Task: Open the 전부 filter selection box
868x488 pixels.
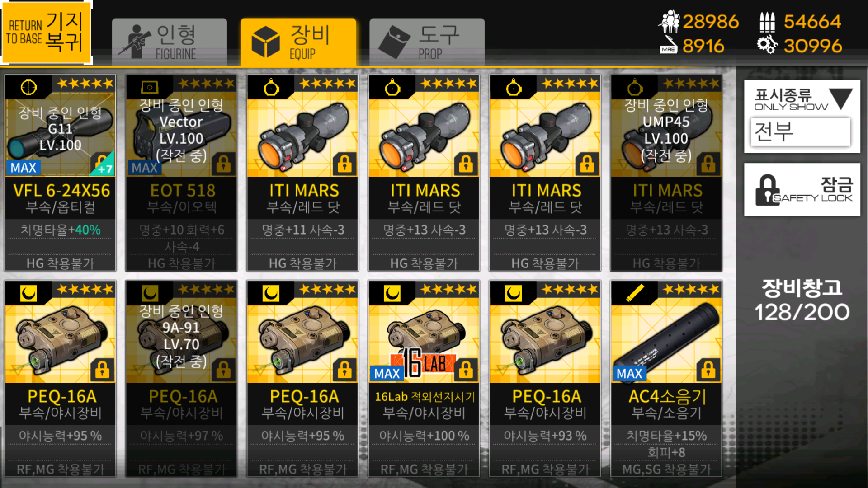Action: coord(800,132)
